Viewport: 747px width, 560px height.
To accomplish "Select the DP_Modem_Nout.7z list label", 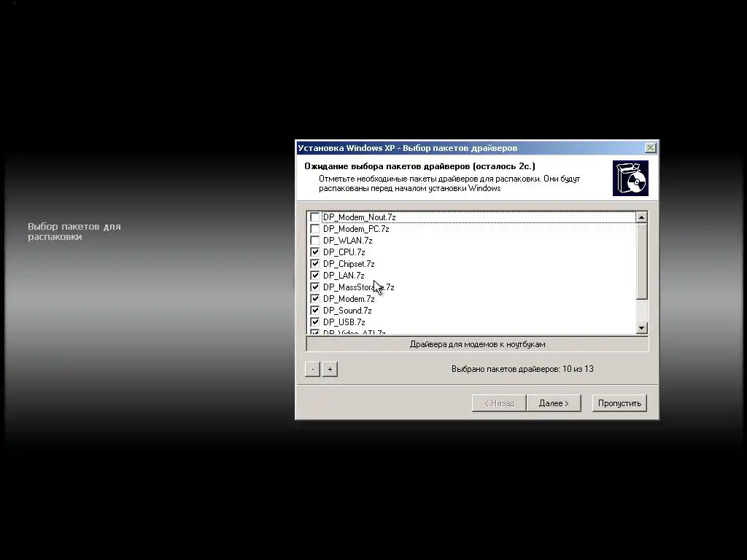I will coord(359,217).
